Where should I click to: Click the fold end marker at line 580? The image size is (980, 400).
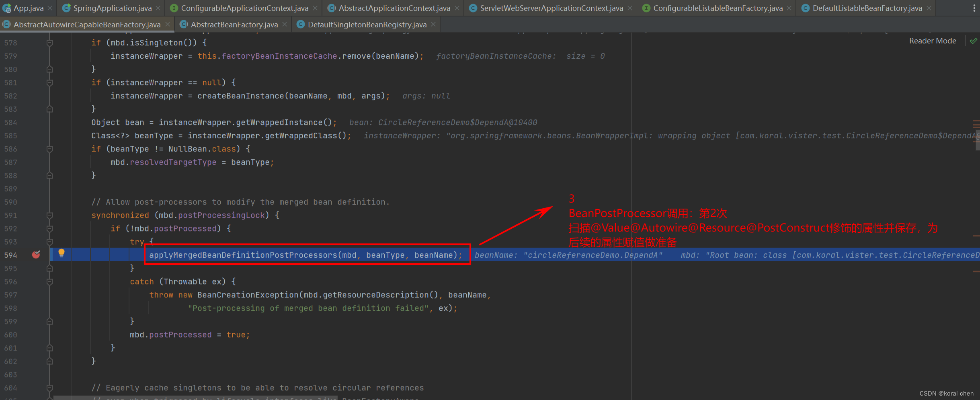click(49, 69)
